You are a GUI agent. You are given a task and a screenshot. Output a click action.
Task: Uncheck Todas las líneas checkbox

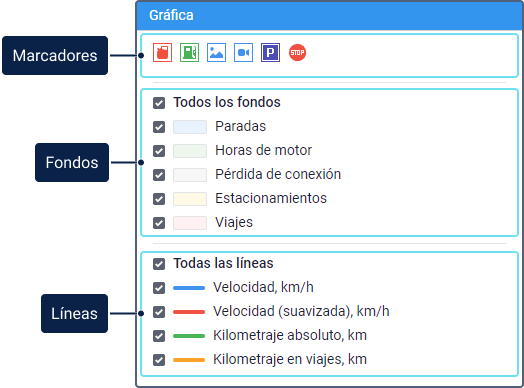point(159,264)
